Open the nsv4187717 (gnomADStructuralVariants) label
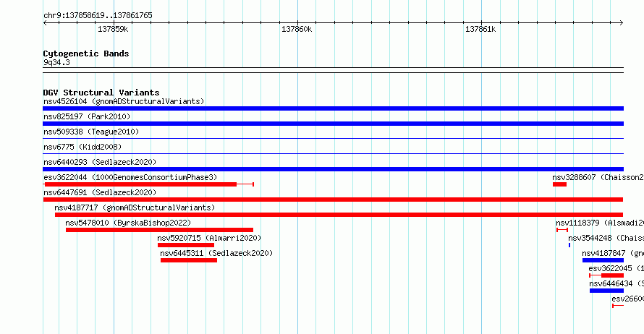The height and width of the screenshot is (334, 644). point(135,207)
